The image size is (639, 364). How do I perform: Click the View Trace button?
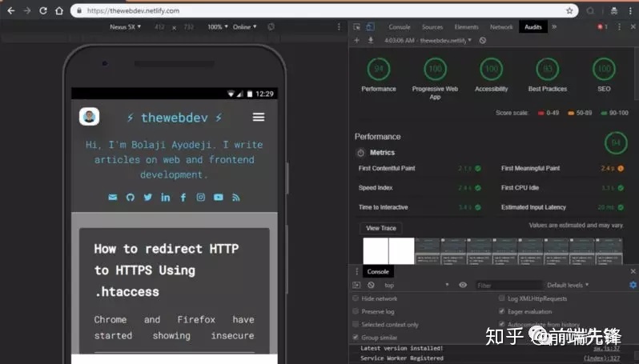[x=381, y=228]
